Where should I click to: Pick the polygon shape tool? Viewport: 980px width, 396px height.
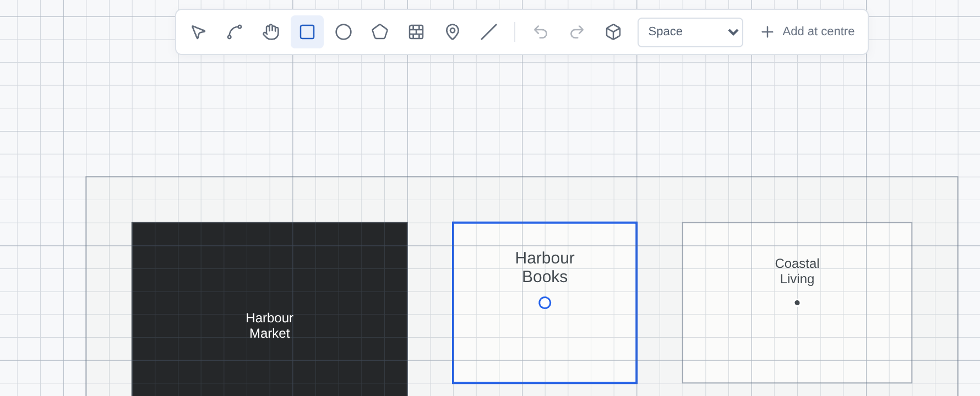pyautogui.click(x=380, y=32)
